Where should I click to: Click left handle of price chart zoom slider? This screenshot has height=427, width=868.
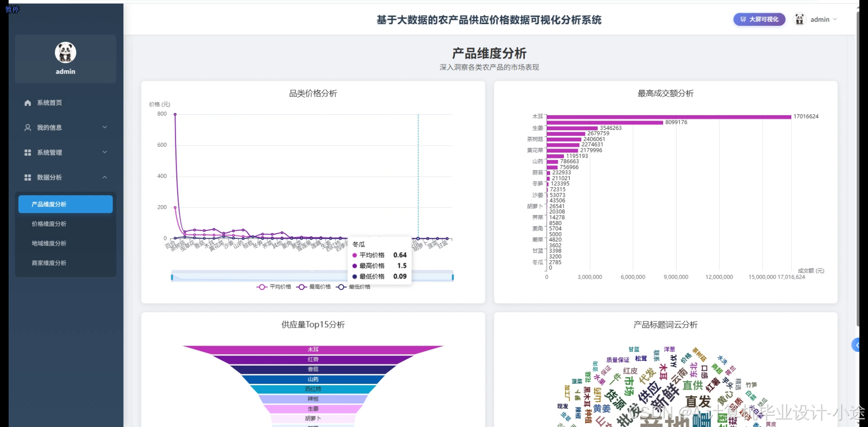[172, 277]
